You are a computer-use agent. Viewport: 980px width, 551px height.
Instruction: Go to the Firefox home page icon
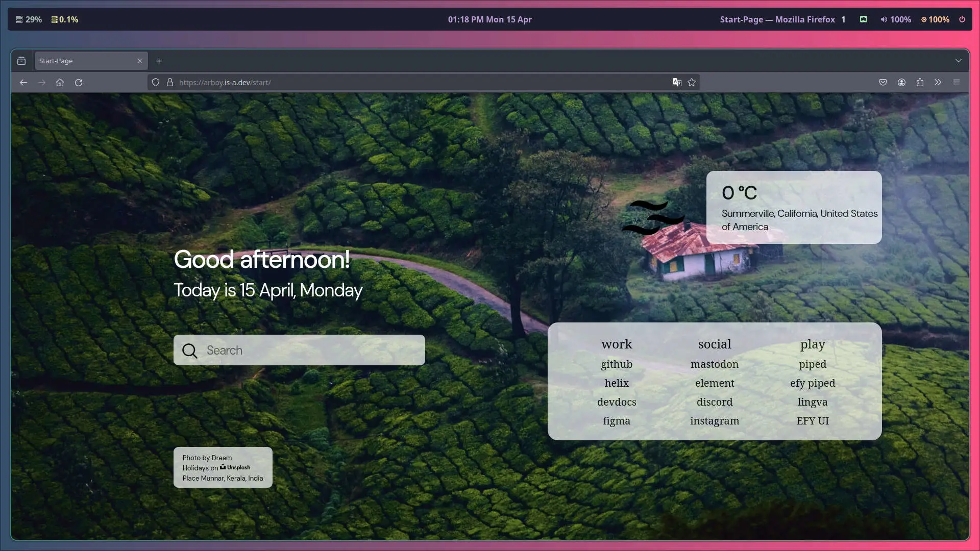pyautogui.click(x=60, y=83)
